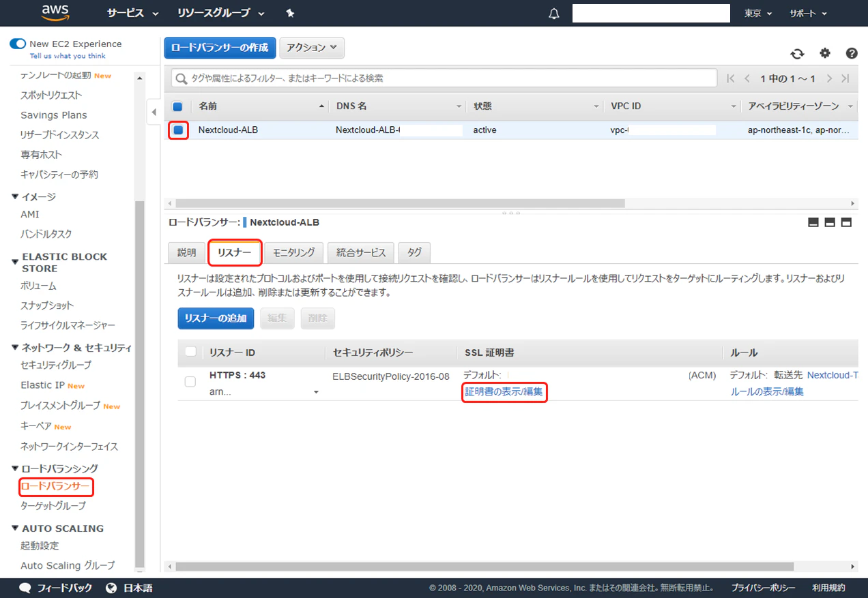
Task: Open the 東京 region dropdown
Action: pos(758,14)
